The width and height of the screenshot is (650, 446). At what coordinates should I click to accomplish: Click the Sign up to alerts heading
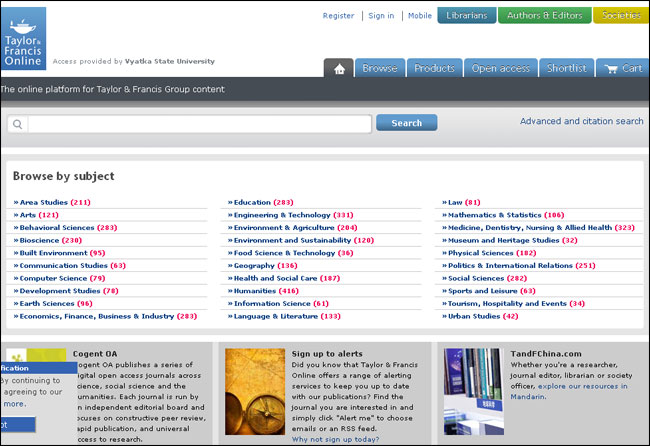(x=327, y=354)
